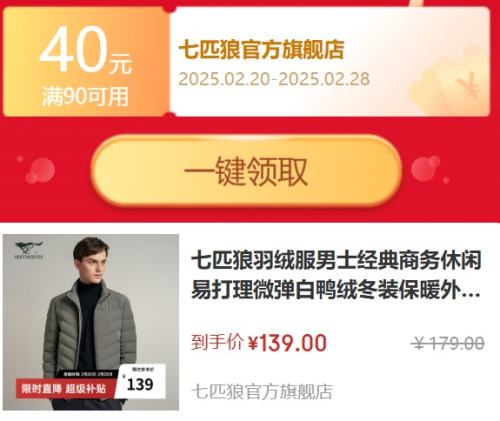This screenshot has width=500, height=421.
Task: Open the 七匹狼官方旗舰店 coupon title
Action: pyautogui.click(x=262, y=50)
